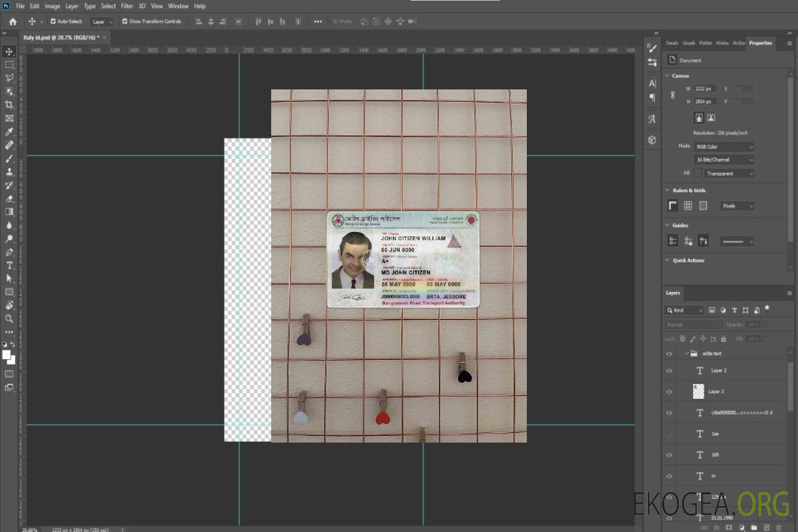Hide the Layer 2 text layer
Viewport: 798px width, 532px height.
669,371
